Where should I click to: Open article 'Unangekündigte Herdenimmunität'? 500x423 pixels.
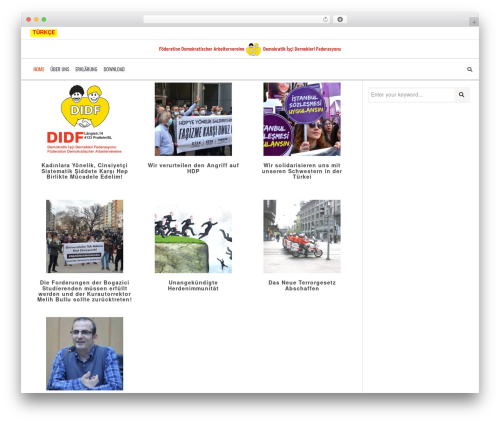click(x=193, y=285)
